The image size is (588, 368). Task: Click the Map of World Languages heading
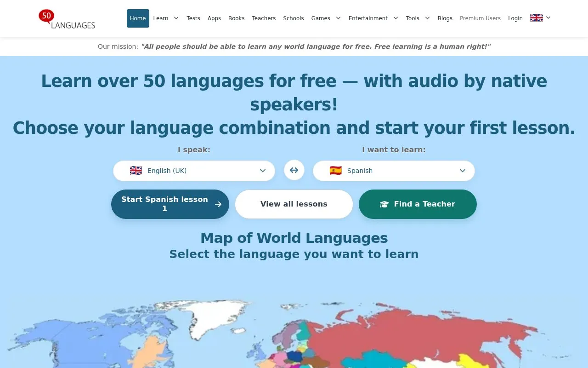294,238
